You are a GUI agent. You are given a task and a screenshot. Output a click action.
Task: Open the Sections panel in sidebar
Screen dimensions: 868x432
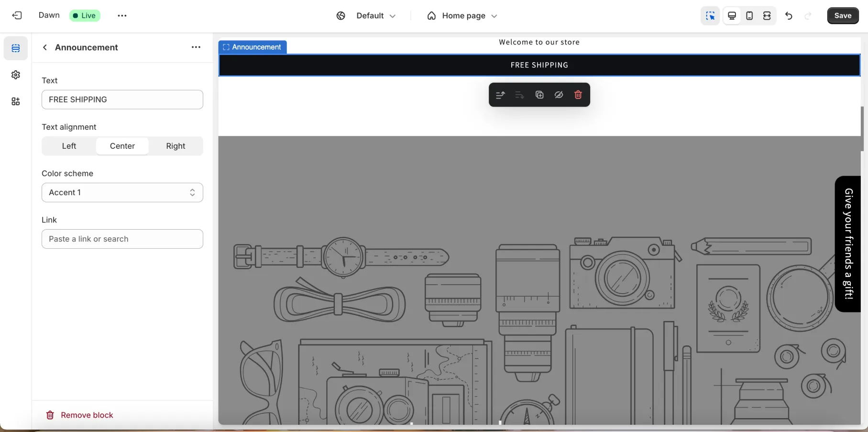[x=16, y=48]
